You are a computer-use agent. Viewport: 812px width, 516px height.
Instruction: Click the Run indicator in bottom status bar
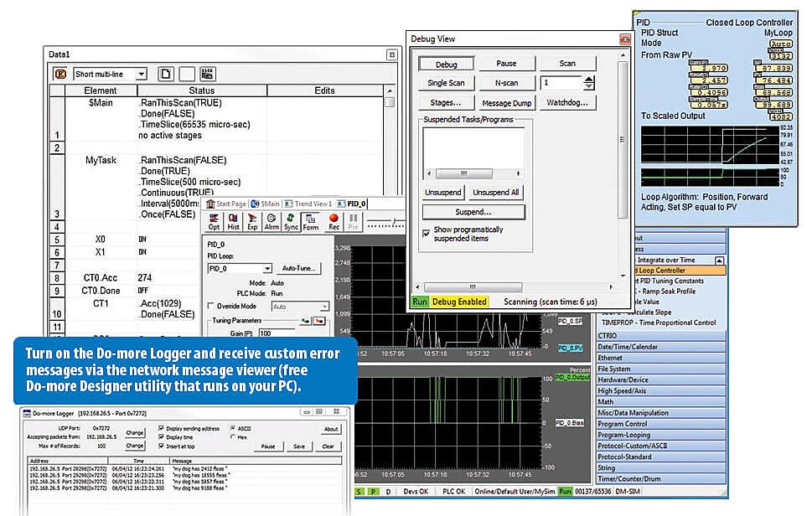(565, 492)
